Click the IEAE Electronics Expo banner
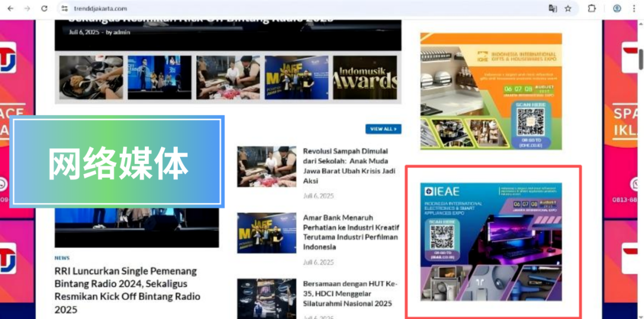644x319 pixels. pyautogui.click(x=491, y=242)
